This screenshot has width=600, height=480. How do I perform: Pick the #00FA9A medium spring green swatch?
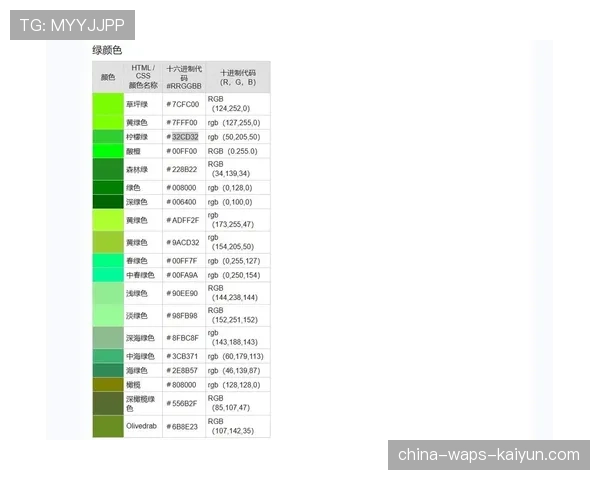108,275
